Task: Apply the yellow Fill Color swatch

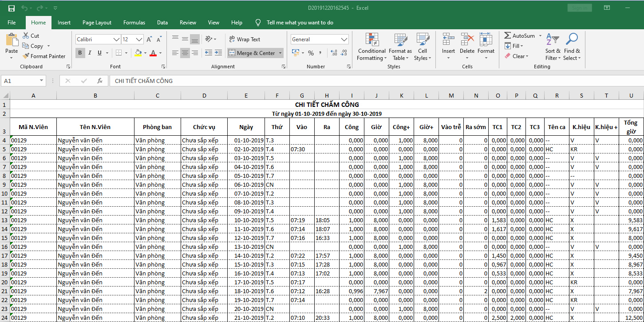Action: point(138,53)
